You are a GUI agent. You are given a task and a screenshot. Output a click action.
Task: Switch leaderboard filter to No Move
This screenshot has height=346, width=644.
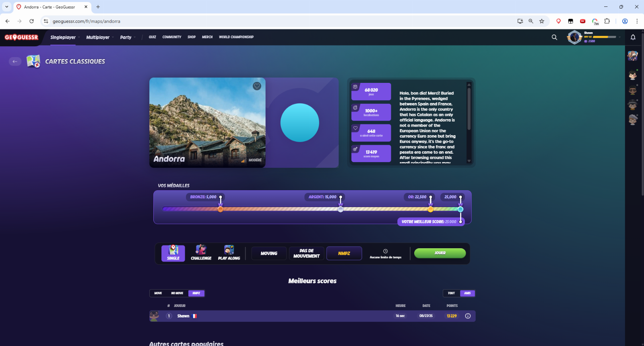pyautogui.click(x=177, y=293)
